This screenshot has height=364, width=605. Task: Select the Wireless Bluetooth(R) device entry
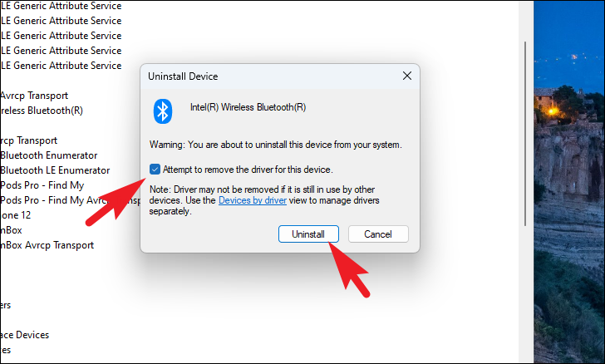tap(42, 111)
